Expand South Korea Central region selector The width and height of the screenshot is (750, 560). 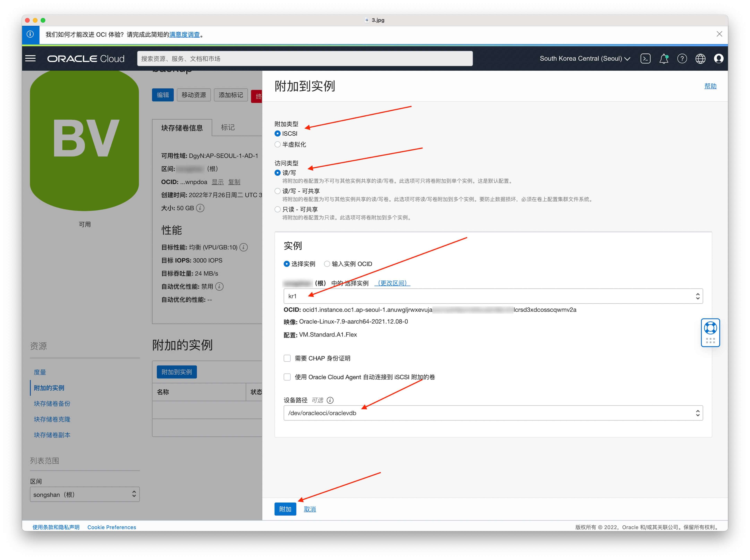[x=585, y=59]
